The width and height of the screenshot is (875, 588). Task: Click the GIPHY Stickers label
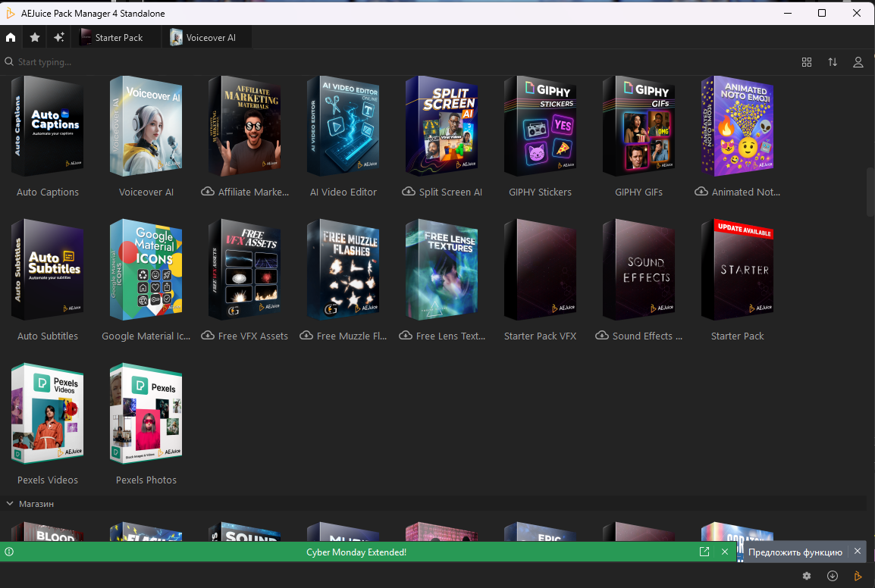(540, 192)
